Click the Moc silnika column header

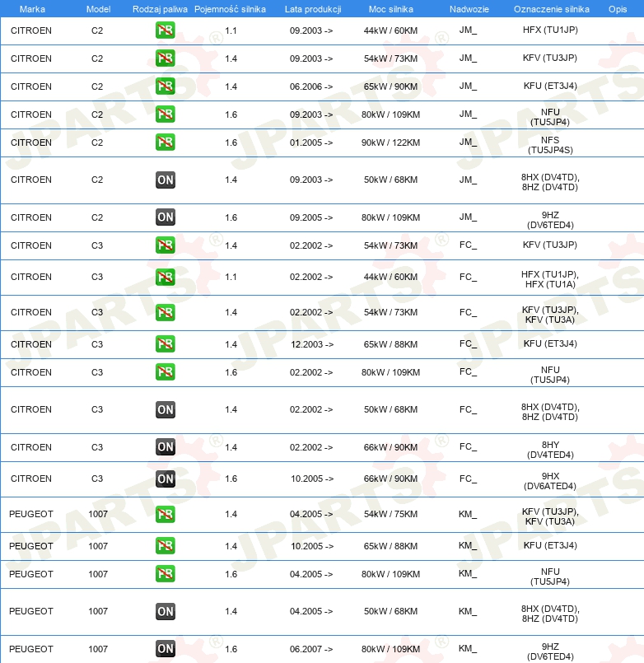coord(390,9)
